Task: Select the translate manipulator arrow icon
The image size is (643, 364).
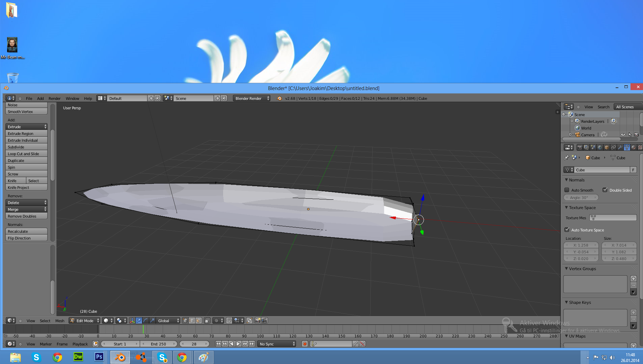Action: (x=139, y=320)
